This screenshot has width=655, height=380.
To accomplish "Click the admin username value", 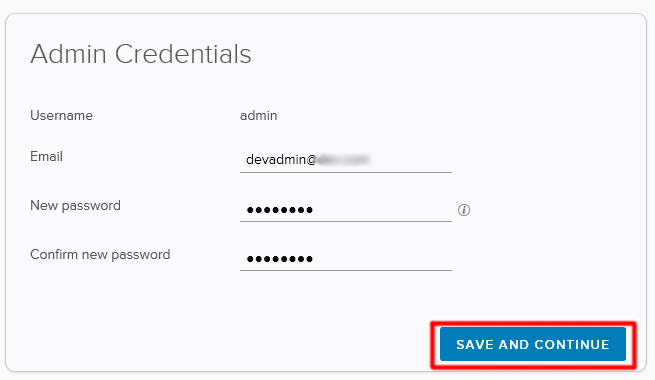I will [x=259, y=115].
